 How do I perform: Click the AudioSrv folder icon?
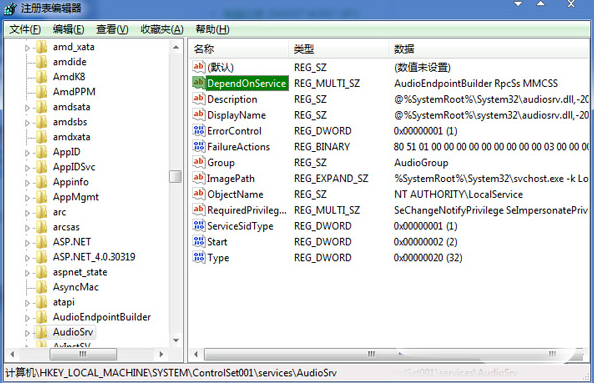(41, 332)
